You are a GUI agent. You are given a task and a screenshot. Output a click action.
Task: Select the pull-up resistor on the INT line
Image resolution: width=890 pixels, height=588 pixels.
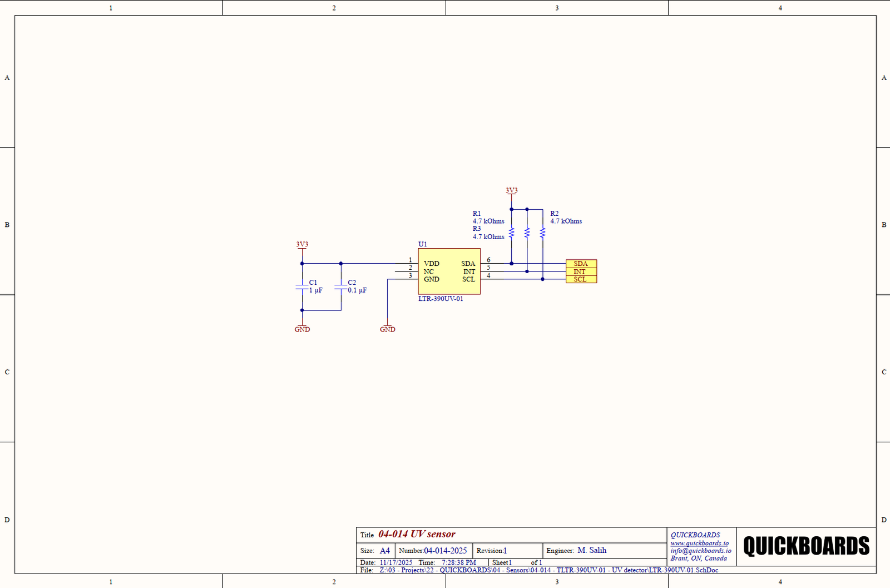point(527,233)
